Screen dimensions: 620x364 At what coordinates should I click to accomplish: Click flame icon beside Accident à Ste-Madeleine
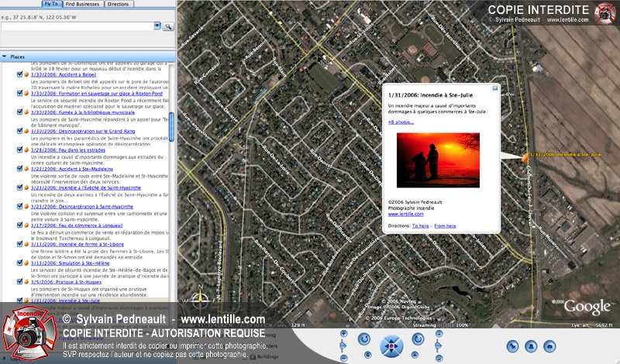[26, 169]
